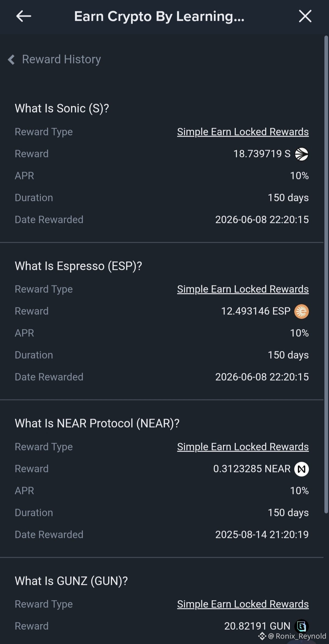329x644 pixels.
Task: Close the Earn Crypto By Learning page
Action: tap(305, 16)
